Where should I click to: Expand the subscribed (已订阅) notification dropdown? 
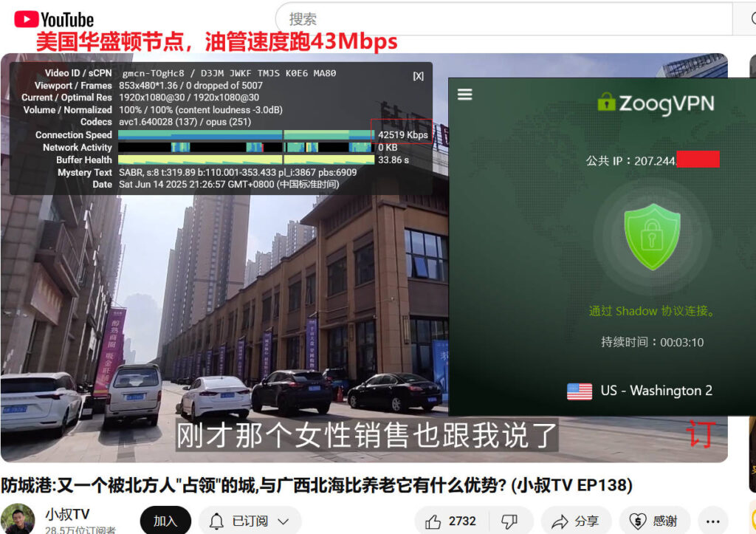[250, 521]
